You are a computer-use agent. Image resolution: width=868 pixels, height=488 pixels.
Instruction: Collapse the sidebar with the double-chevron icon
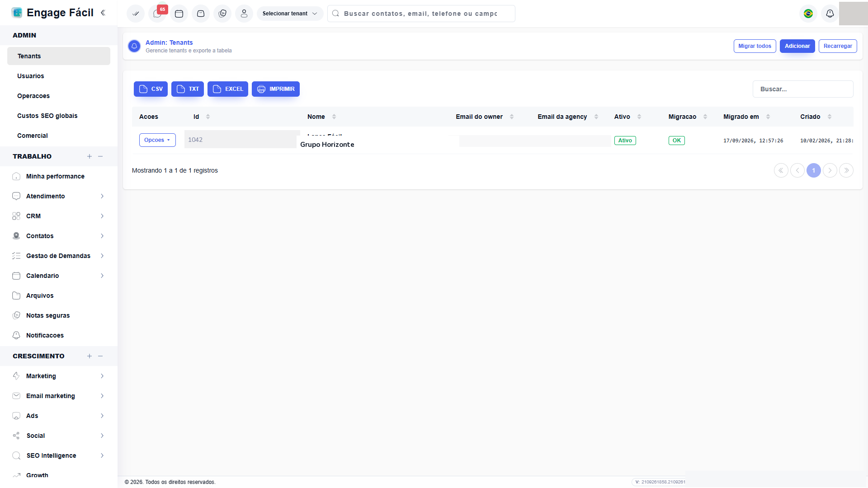pyautogui.click(x=103, y=13)
